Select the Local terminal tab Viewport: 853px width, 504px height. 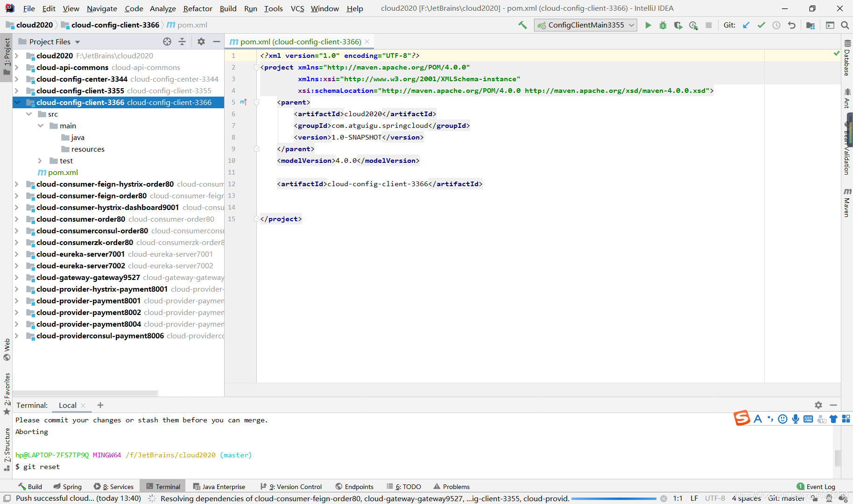[x=68, y=405]
